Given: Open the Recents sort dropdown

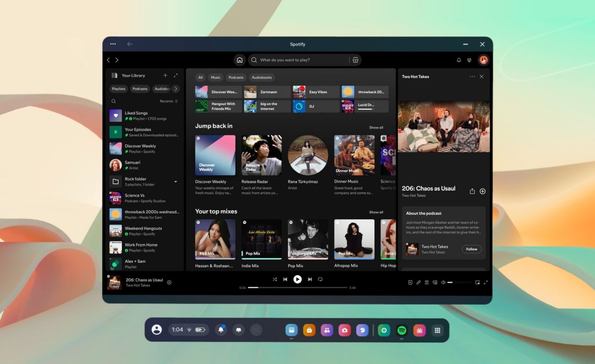Looking at the screenshot, I should (x=169, y=101).
